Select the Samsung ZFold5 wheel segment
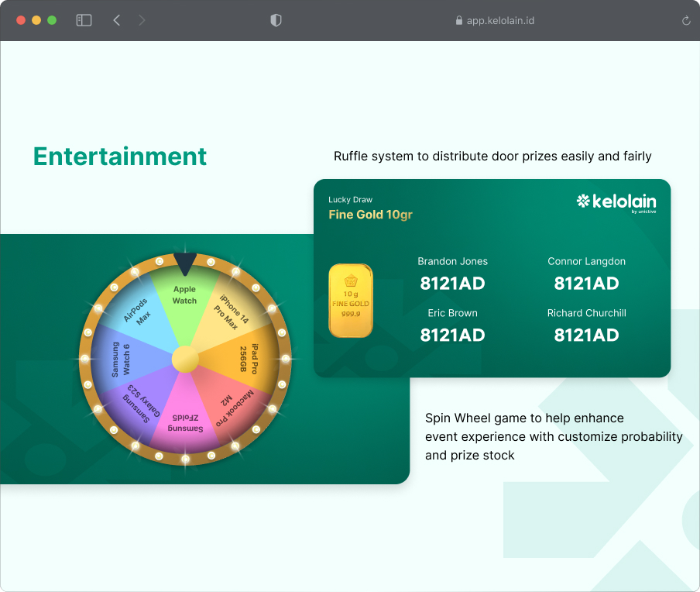The width and height of the screenshot is (700, 592). point(185,415)
